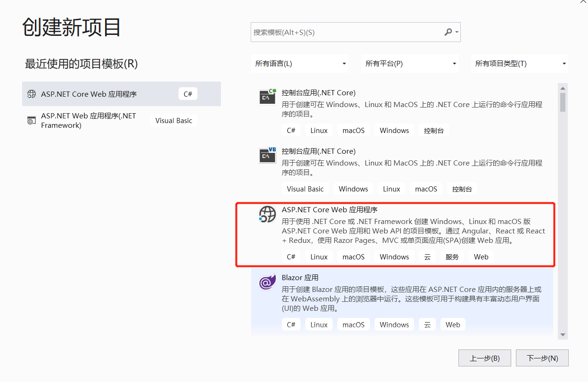The height and width of the screenshot is (382, 588).
Task: Click the Visual Basic tag in recent templates
Action: pyautogui.click(x=174, y=120)
